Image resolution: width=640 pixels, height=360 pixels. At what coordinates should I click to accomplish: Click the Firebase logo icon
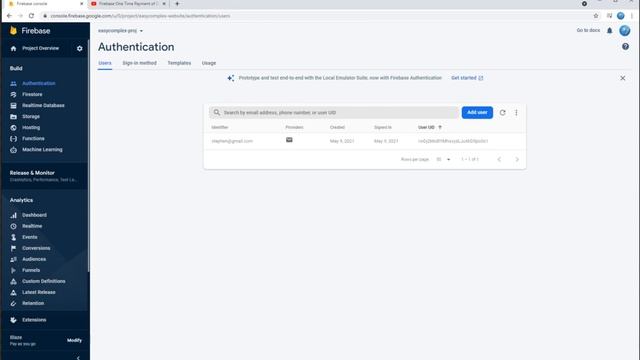coord(13,31)
